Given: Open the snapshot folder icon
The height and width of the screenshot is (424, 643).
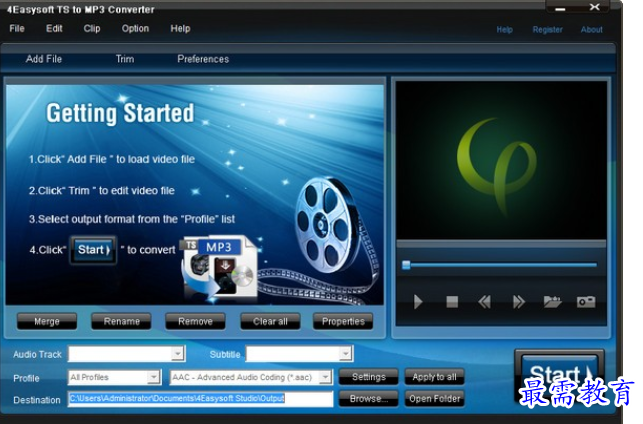Looking at the screenshot, I should pyautogui.click(x=552, y=302).
